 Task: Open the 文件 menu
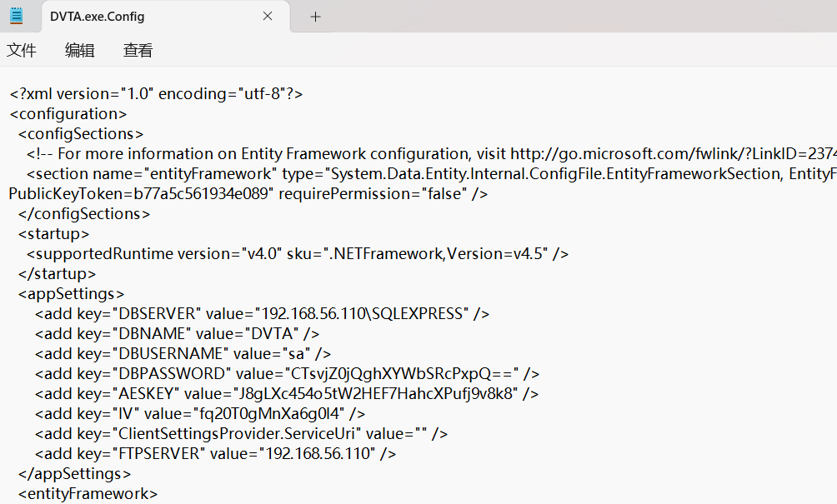tap(22, 51)
